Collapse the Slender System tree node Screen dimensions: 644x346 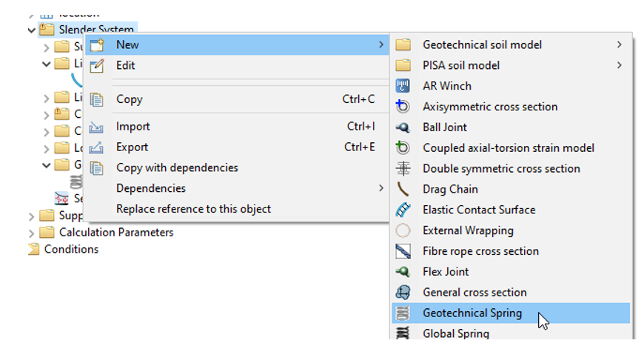click(31, 30)
